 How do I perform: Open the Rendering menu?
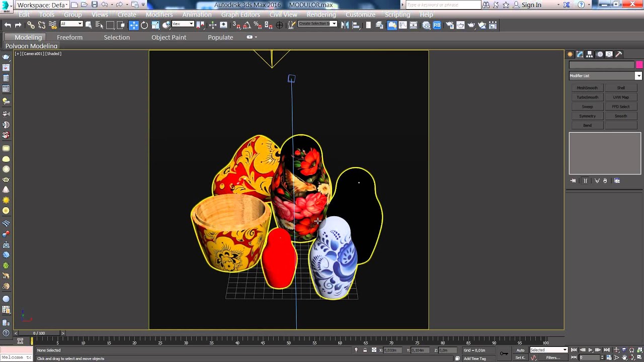click(321, 15)
